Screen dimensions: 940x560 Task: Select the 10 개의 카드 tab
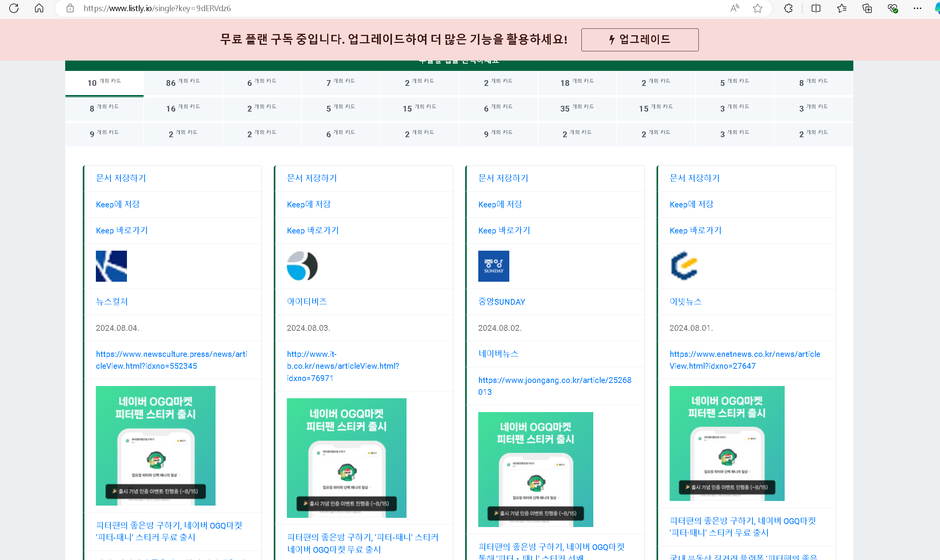click(104, 83)
